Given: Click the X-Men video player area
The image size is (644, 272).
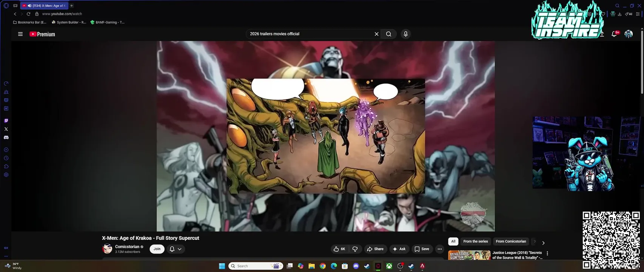Looking at the screenshot, I should tap(325, 136).
